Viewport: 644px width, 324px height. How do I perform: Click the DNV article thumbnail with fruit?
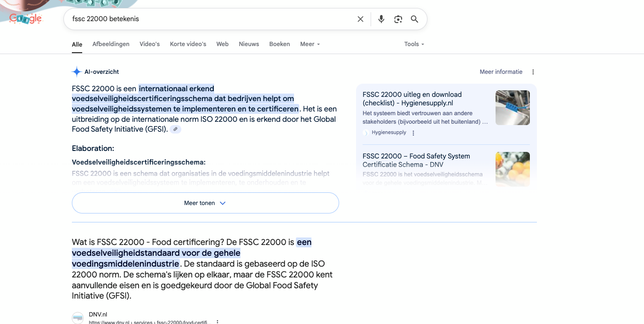coord(512,169)
